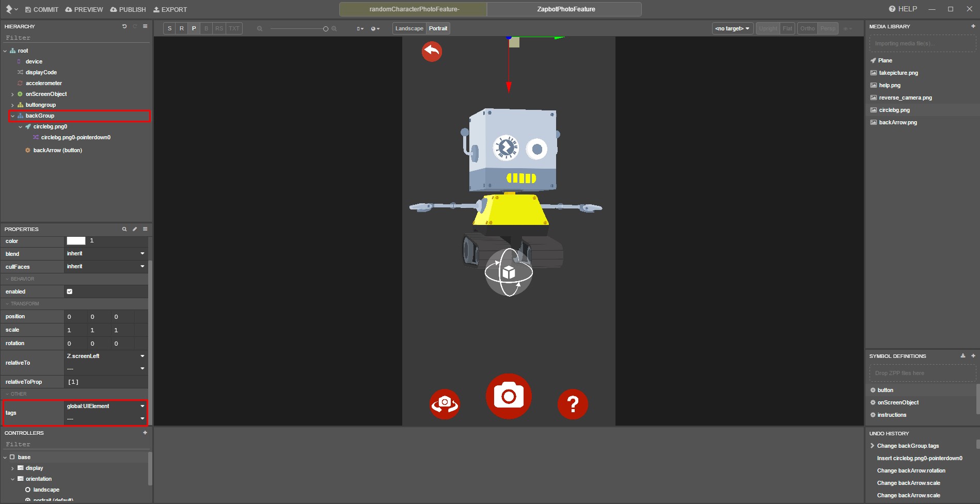Collapse the orientation controller node
This screenshot has width=980, height=504.
point(12,479)
